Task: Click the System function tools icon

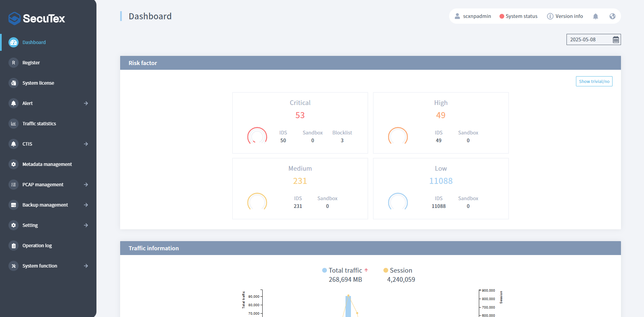Action: coord(14,266)
